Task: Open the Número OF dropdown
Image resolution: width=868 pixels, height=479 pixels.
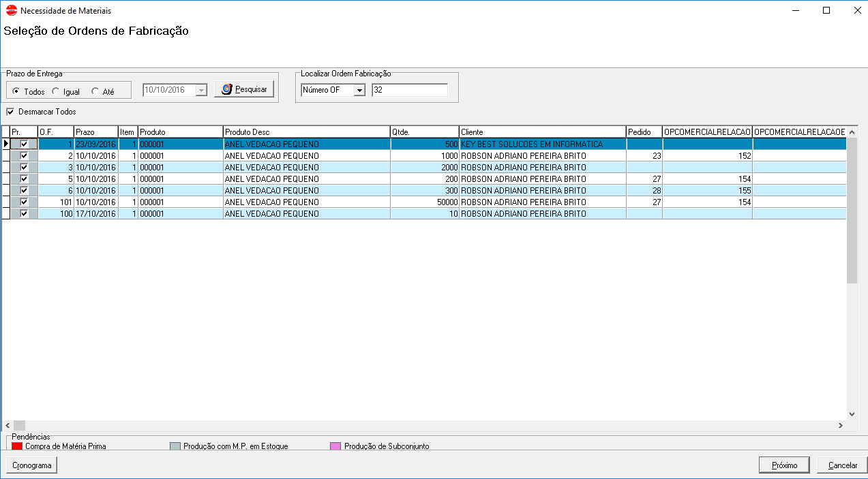Action: pyautogui.click(x=359, y=91)
